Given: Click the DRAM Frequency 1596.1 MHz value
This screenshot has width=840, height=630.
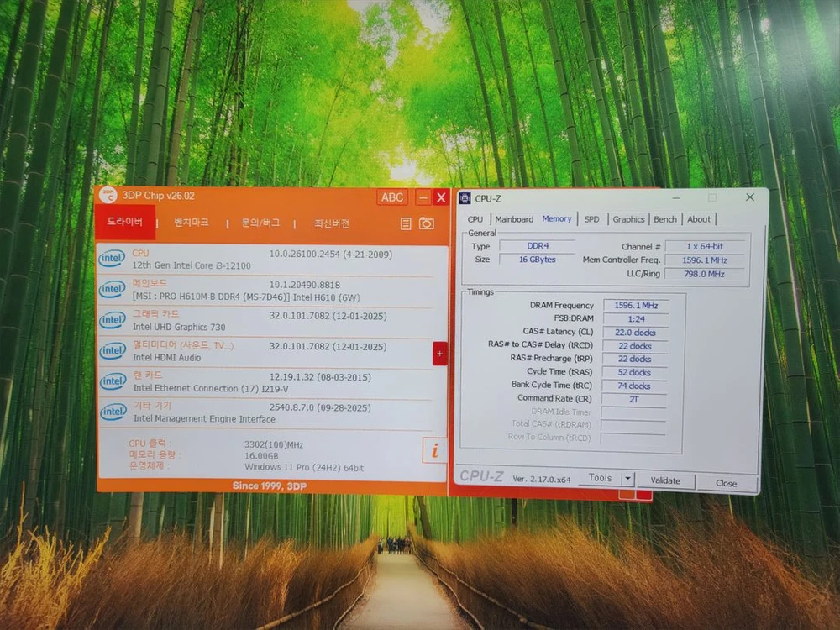Looking at the screenshot, I should click(636, 306).
